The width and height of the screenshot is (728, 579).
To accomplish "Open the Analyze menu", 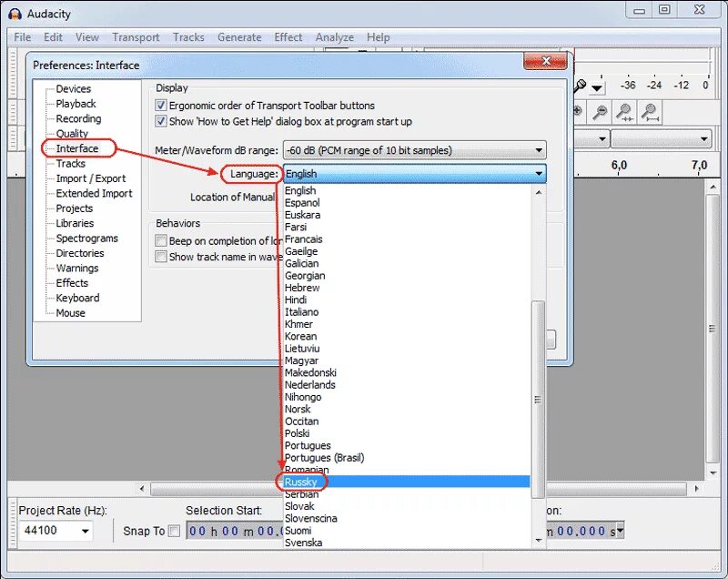I will tap(334, 37).
